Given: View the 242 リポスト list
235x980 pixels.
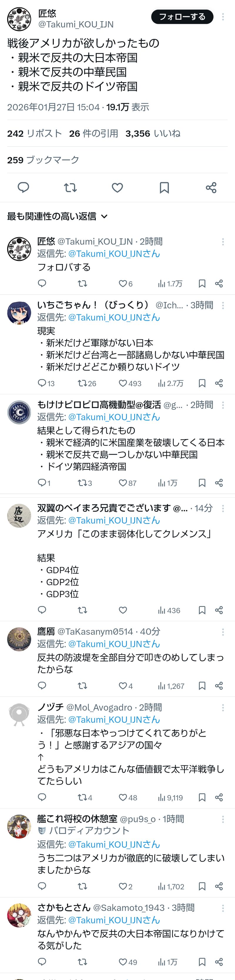Looking at the screenshot, I should coord(34,134).
